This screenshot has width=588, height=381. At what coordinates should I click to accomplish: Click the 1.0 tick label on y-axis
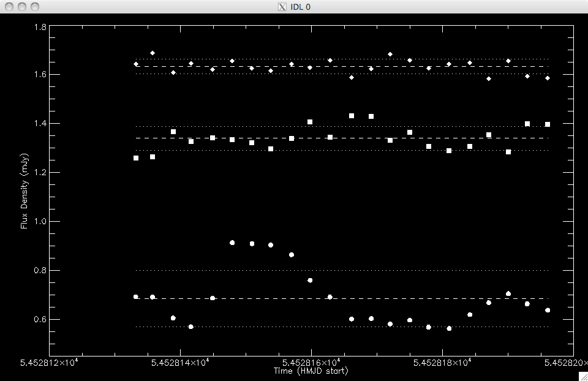tap(40, 222)
